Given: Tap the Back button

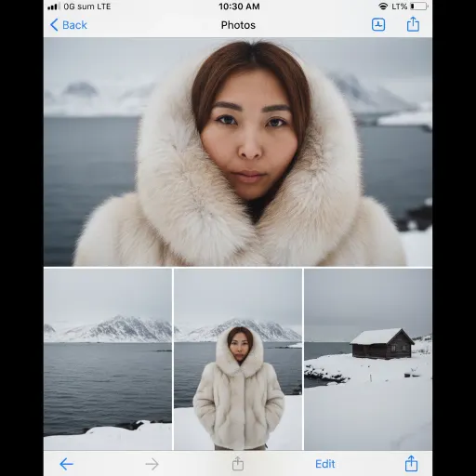Looking at the screenshot, I should click(69, 25).
